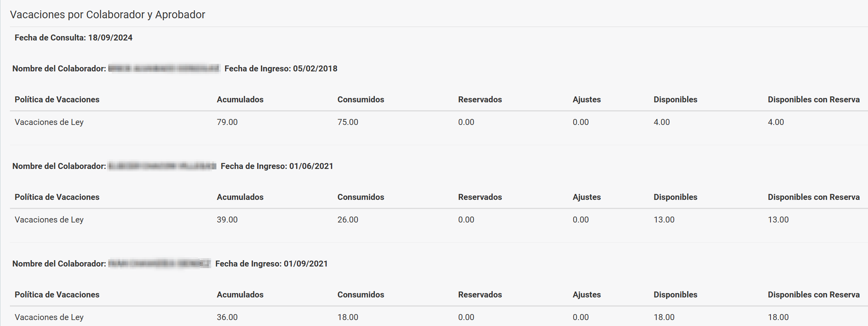The image size is (868, 326).
Task: Select the 36.00 Acumulados value
Action: (227, 317)
